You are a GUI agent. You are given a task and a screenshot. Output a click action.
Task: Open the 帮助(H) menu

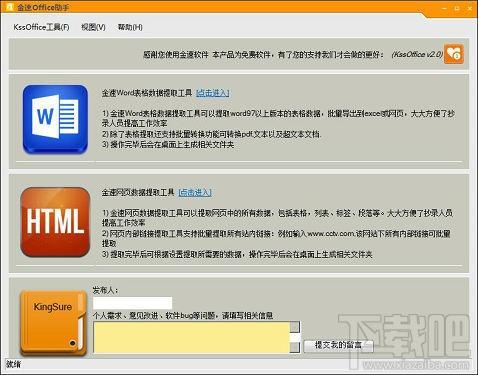130,27
